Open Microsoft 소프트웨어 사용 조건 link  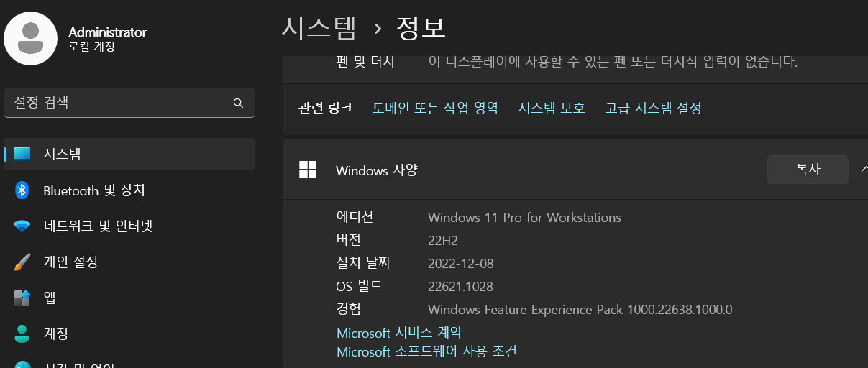point(426,351)
